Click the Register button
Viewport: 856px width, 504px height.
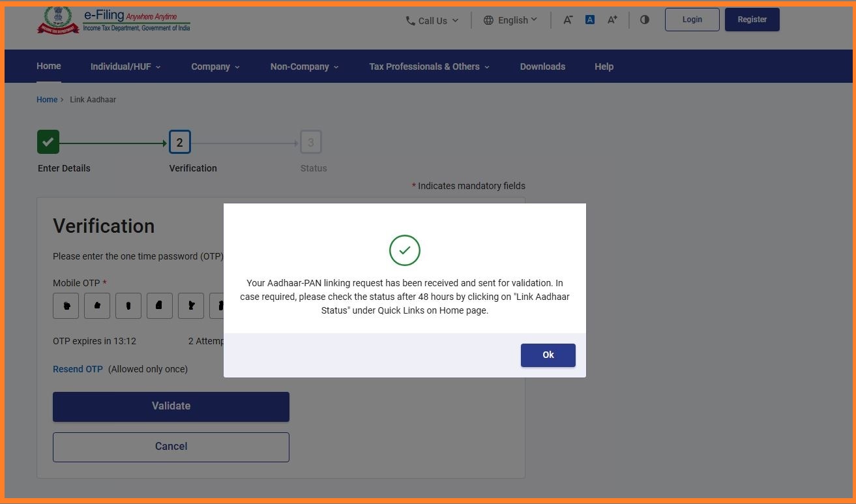point(752,20)
